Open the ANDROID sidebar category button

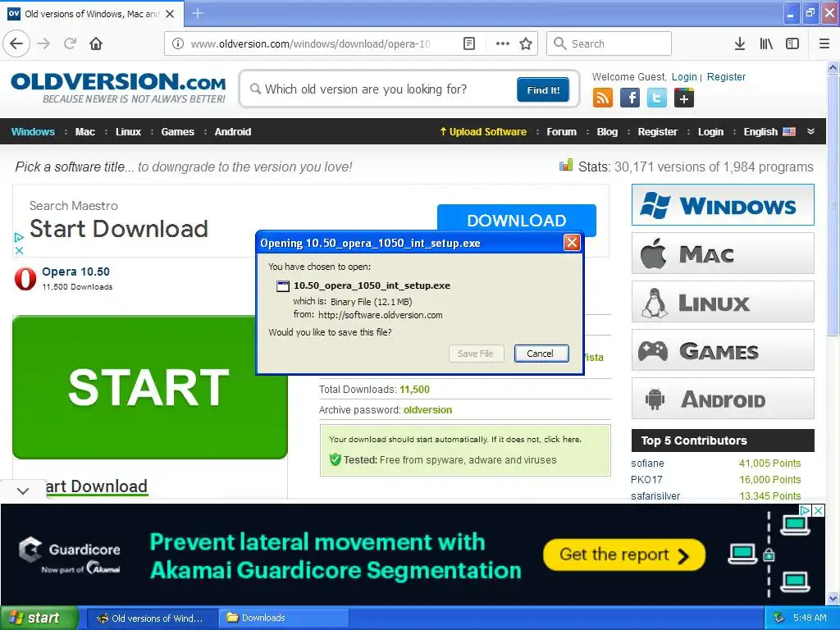click(723, 399)
